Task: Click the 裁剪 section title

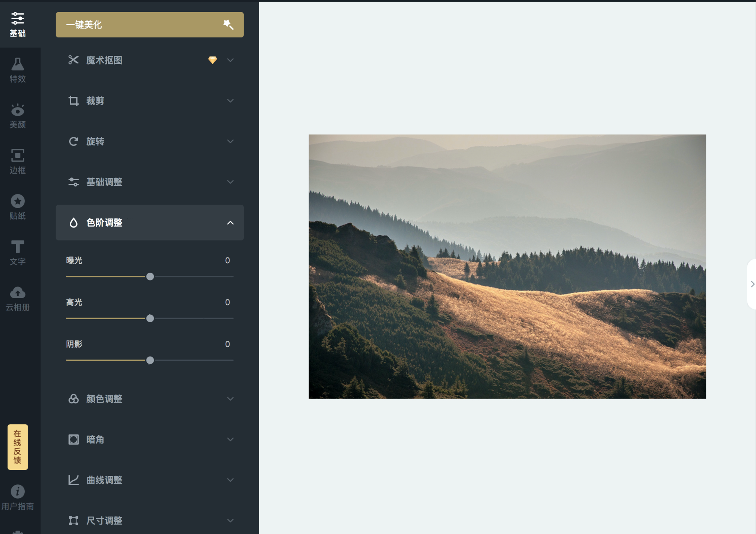Action: pos(95,101)
